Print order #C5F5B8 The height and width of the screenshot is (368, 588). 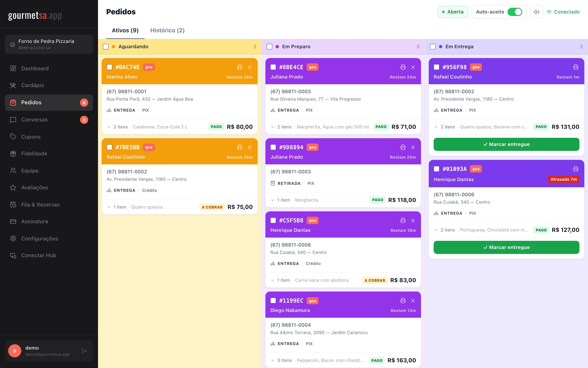tap(403, 221)
